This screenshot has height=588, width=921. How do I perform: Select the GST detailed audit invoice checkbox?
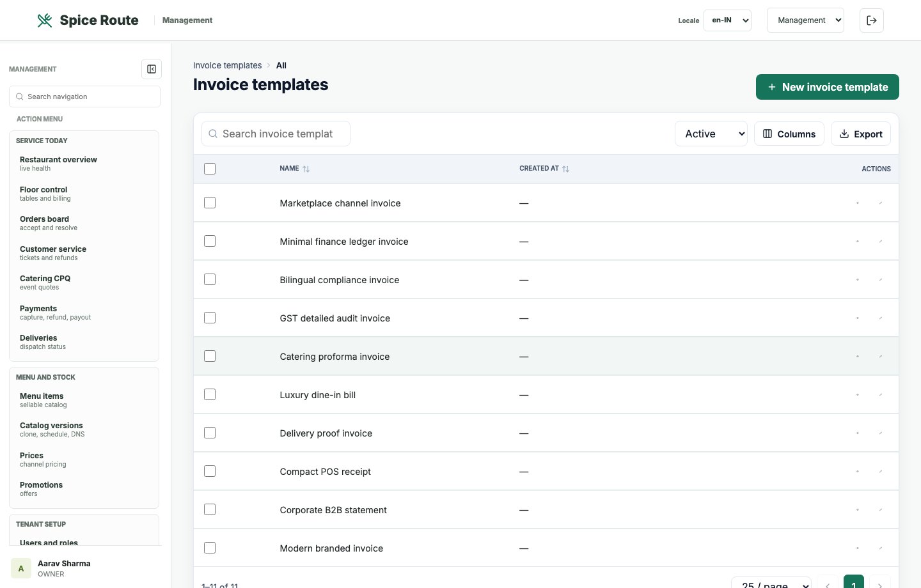210,318
